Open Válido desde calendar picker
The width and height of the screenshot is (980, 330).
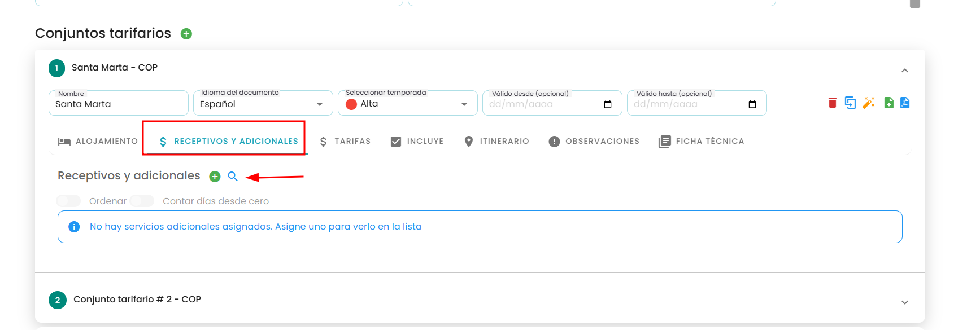pyautogui.click(x=608, y=104)
